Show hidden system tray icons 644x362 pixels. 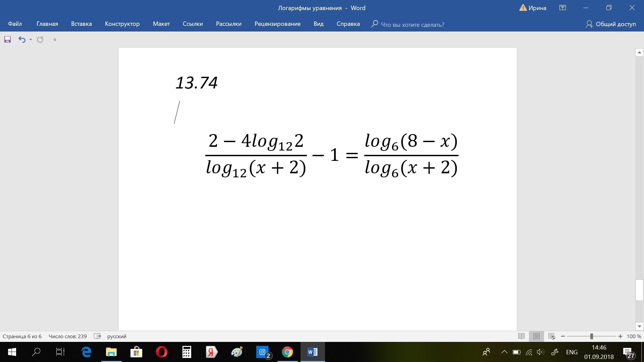[x=504, y=352]
